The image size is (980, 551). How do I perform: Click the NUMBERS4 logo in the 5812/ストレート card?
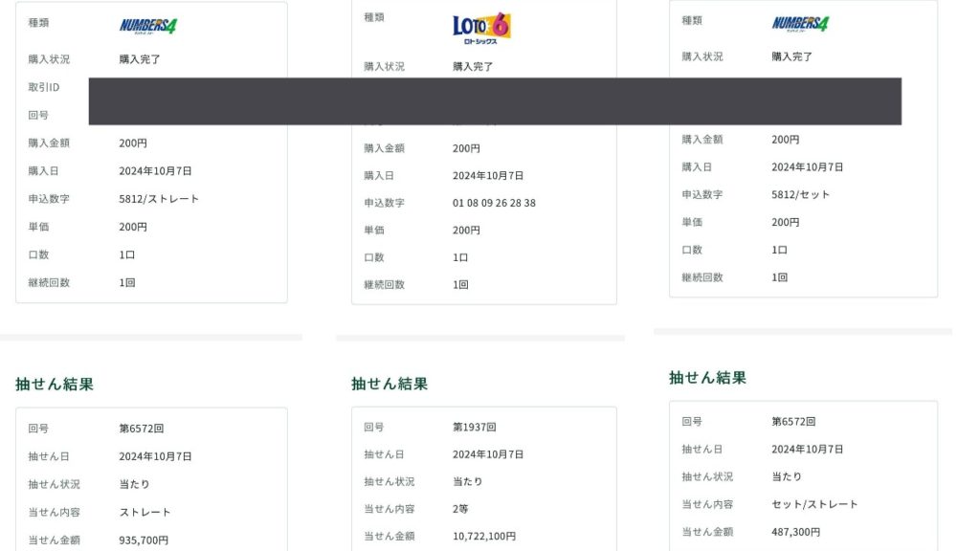(147, 26)
